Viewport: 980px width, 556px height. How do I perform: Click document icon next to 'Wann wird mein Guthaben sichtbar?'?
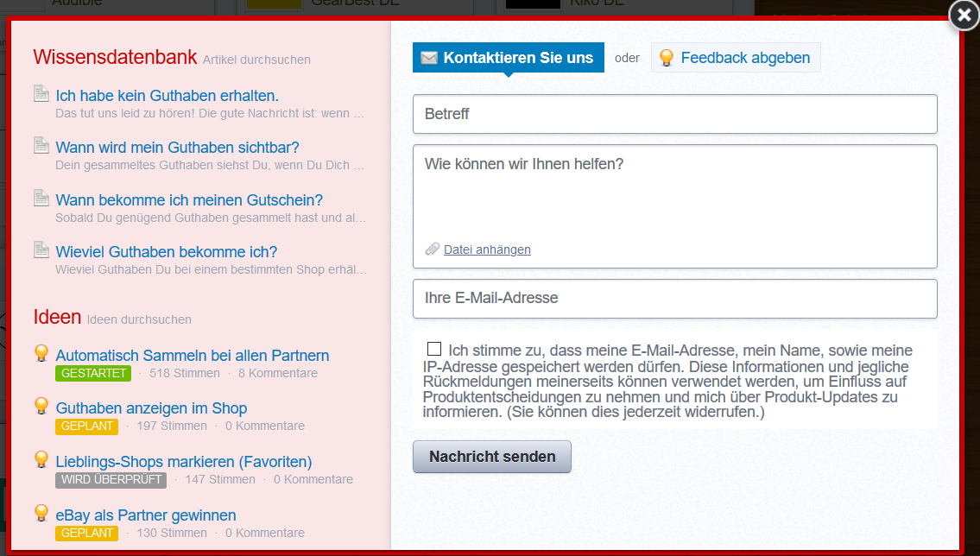click(x=41, y=146)
